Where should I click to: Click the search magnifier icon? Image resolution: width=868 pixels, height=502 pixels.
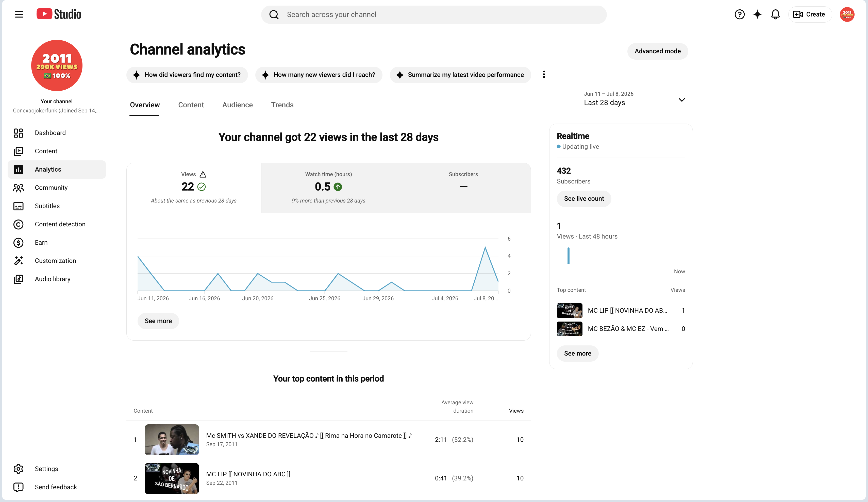coord(274,14)
